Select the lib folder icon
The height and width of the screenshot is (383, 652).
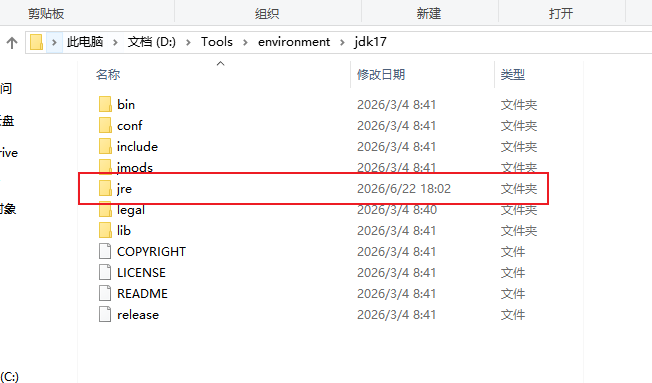point(105,230)
